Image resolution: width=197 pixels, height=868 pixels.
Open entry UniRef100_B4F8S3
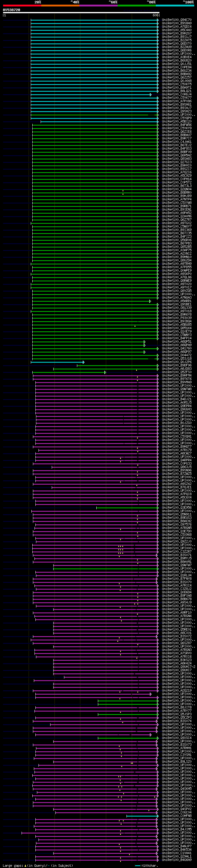(x=177, y=149)
